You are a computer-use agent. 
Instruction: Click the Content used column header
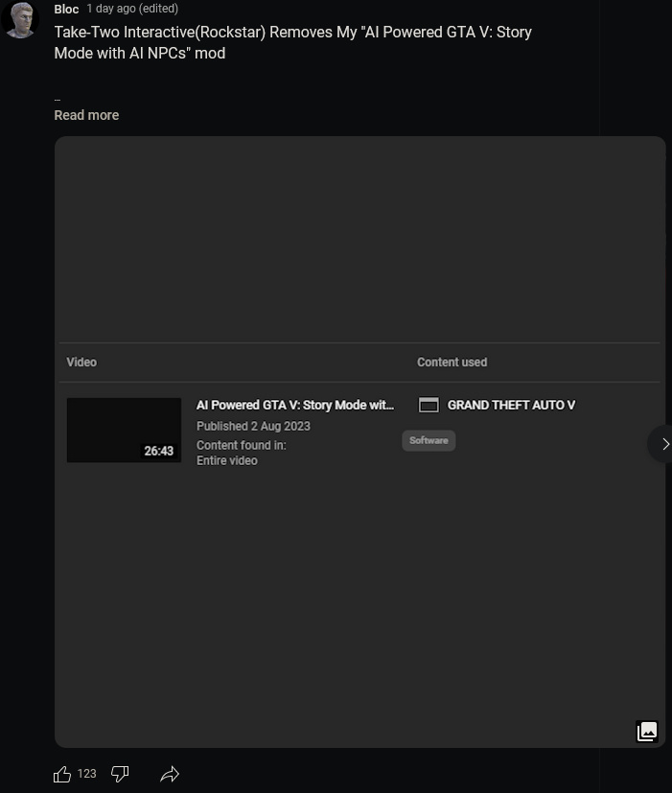[x=452, y=362]
